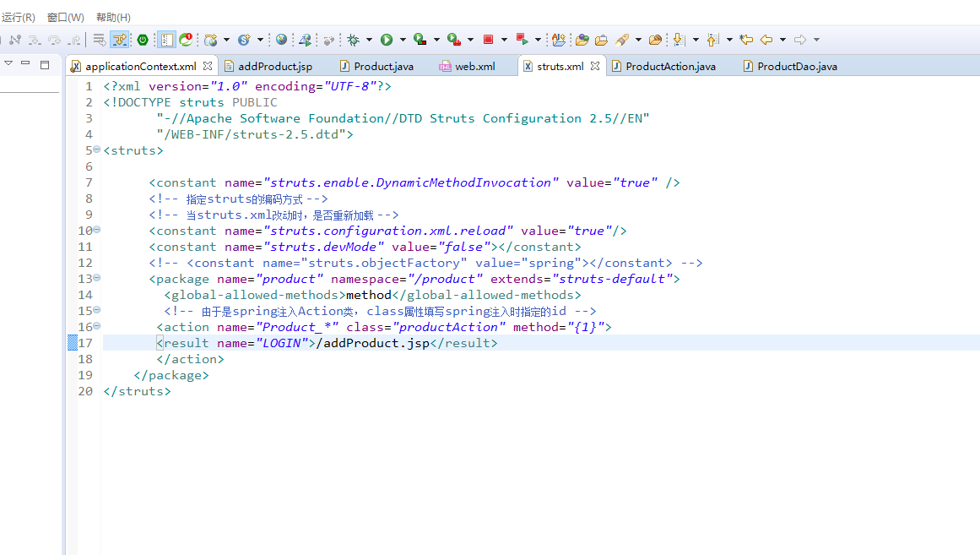Image resolution: width=980 pixels, height=555 pixels.
Task: Click the launch web services explorer icon
Action: coord(305,40)
